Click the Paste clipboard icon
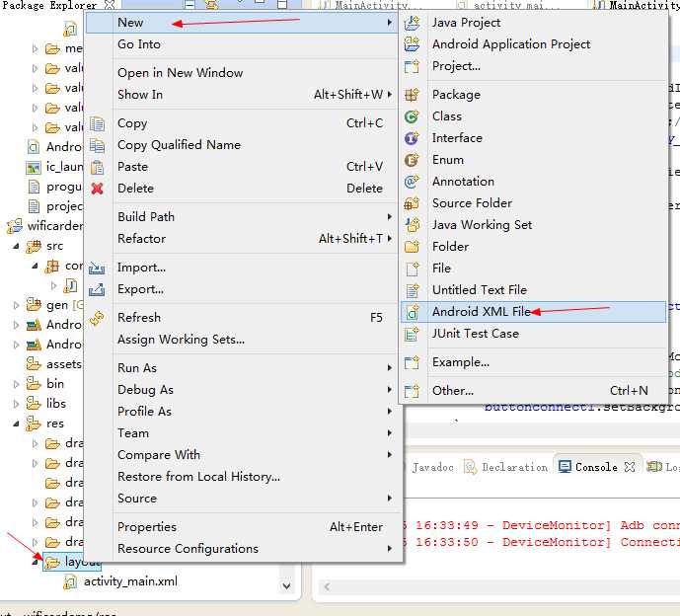This screenshot has height=616, width=680. pos(97,167)
